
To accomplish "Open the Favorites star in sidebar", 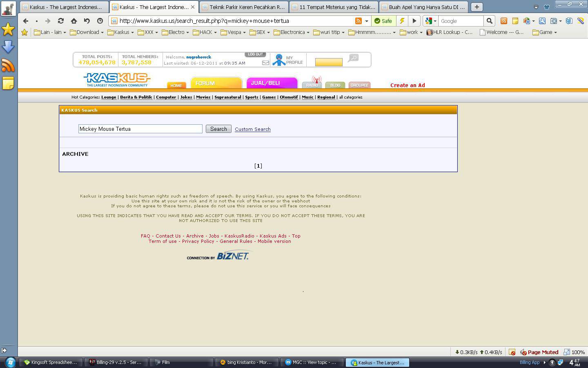I will (x=8, y=29).
